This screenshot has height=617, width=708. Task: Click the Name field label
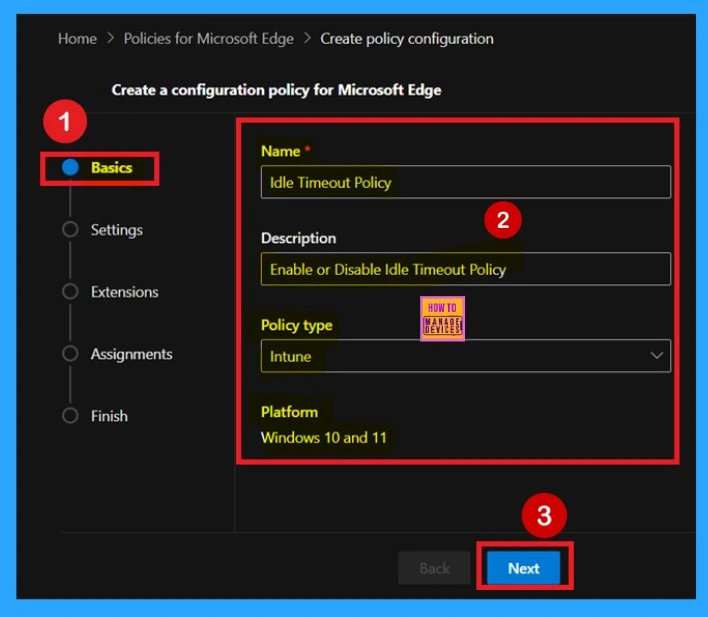click(280, 151)
